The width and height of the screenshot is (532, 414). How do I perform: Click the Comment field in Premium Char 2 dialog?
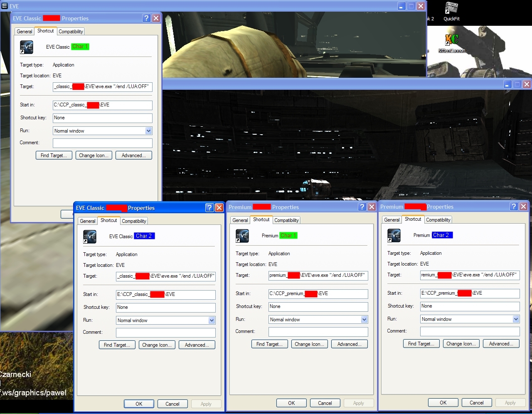[x=470, y=331]
